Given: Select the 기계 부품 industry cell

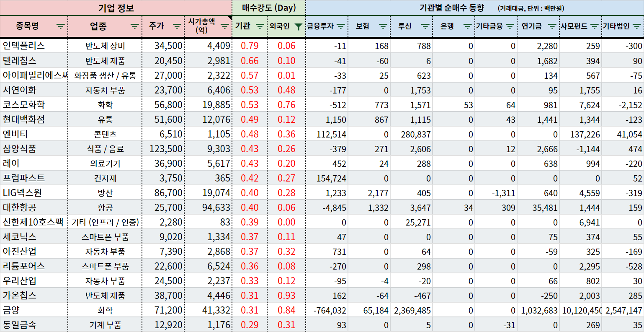Looking at the screenshot, I should (105, 325).
